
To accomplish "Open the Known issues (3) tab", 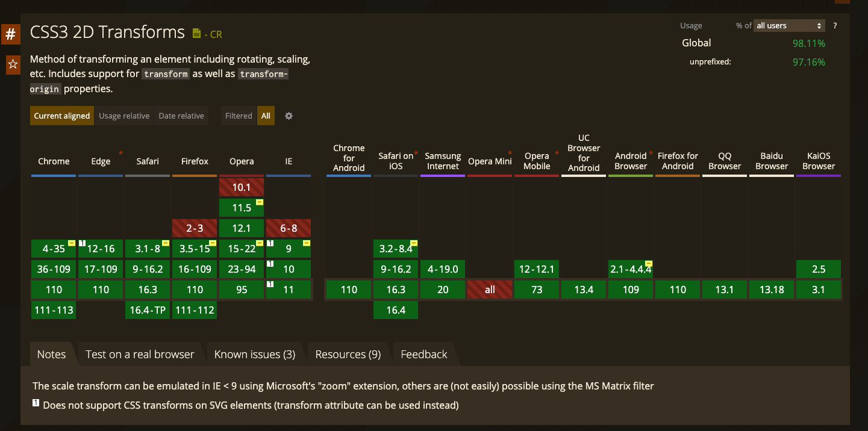I will pyautogui.click(x=255, y=355).
